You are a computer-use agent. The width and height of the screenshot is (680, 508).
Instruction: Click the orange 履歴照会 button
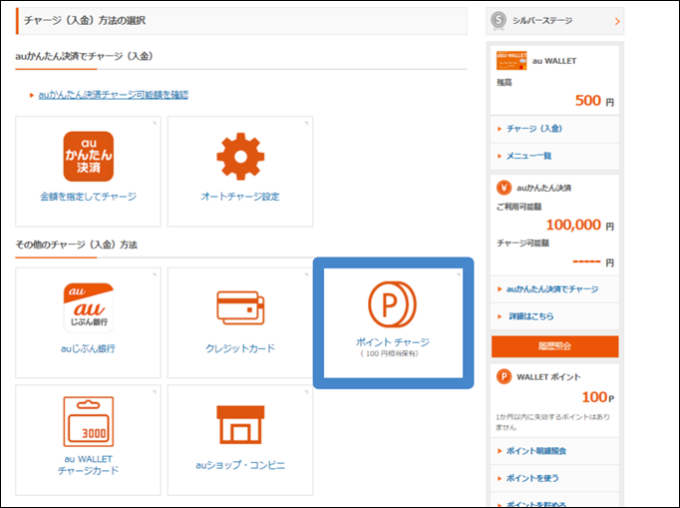[555, 346]
